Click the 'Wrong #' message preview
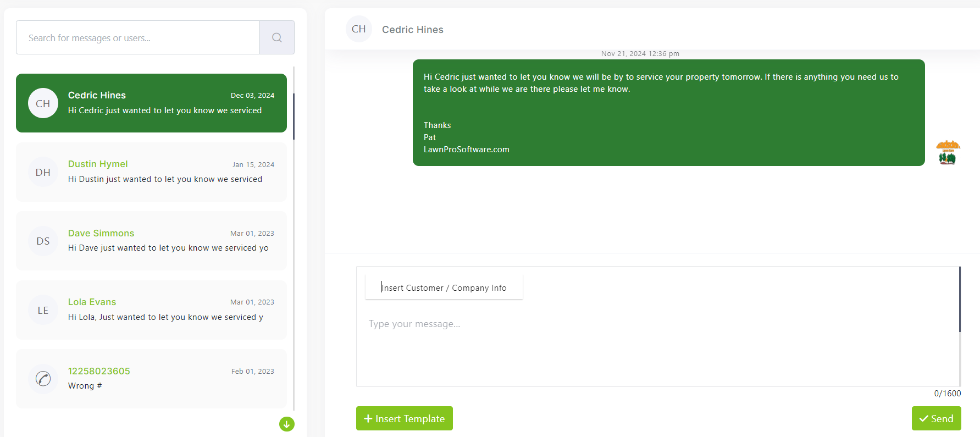This screenshot has width=980, height=437. (85, 386)
